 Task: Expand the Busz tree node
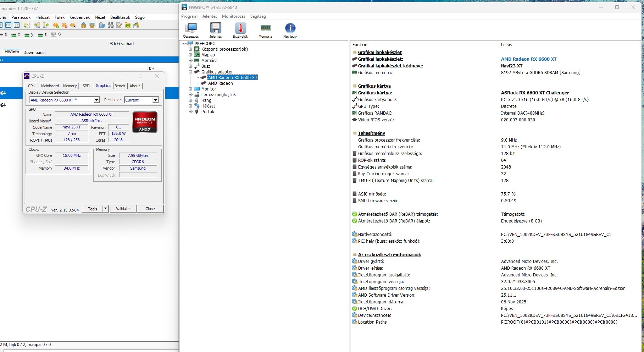click(190, 66)
